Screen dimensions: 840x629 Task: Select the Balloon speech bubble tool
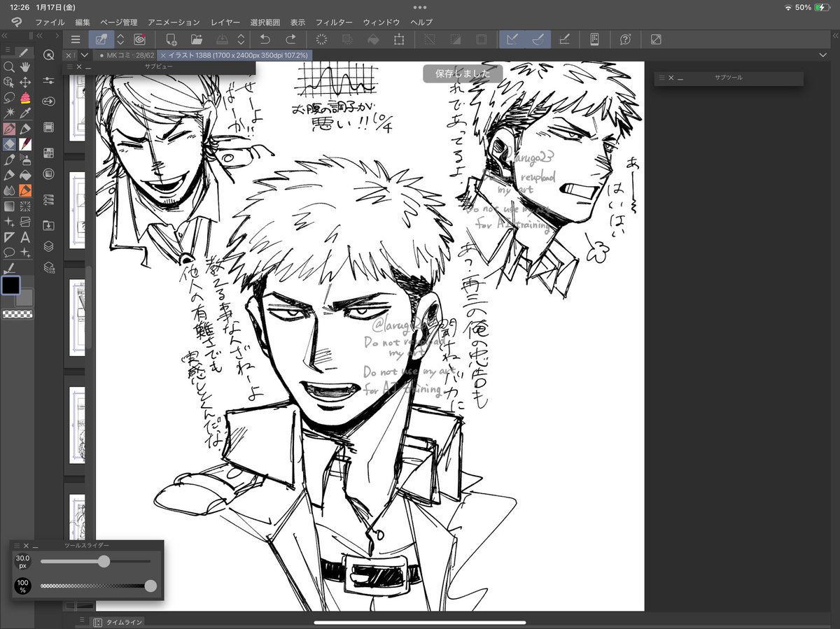click(x=9, y=252)
